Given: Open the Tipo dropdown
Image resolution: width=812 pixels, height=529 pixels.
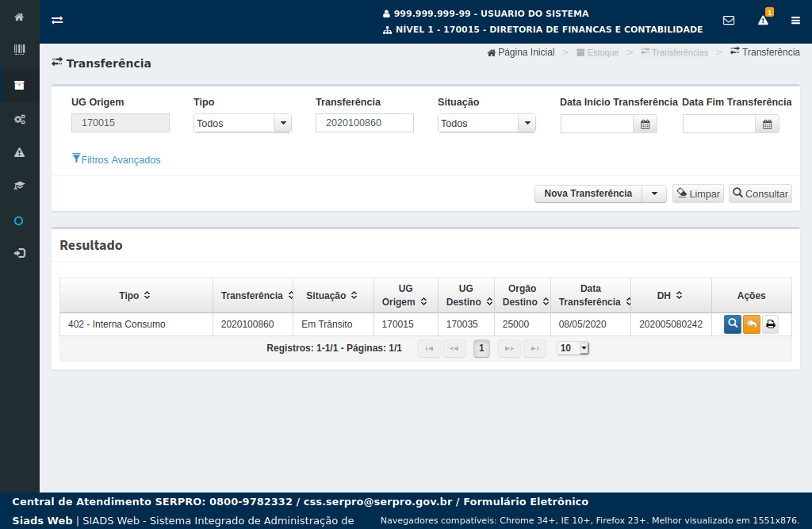Looking at the screenshot, I should point(243,123).
